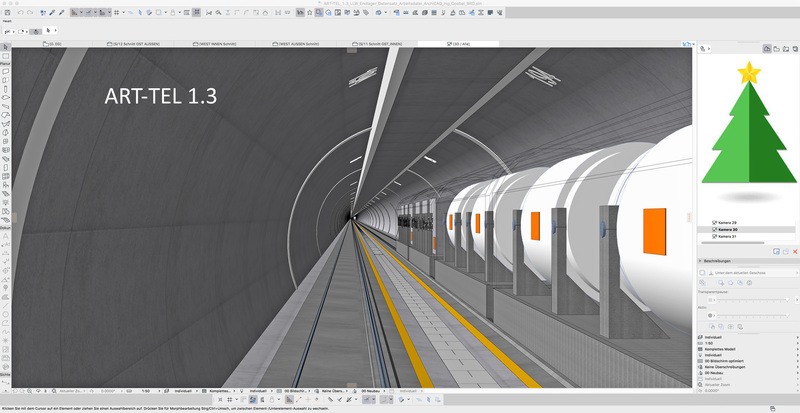The image size is (800, 413).
Task: Switch to the S/12 Schnitt OST AUSSEN tab
Action: (132, 45)
